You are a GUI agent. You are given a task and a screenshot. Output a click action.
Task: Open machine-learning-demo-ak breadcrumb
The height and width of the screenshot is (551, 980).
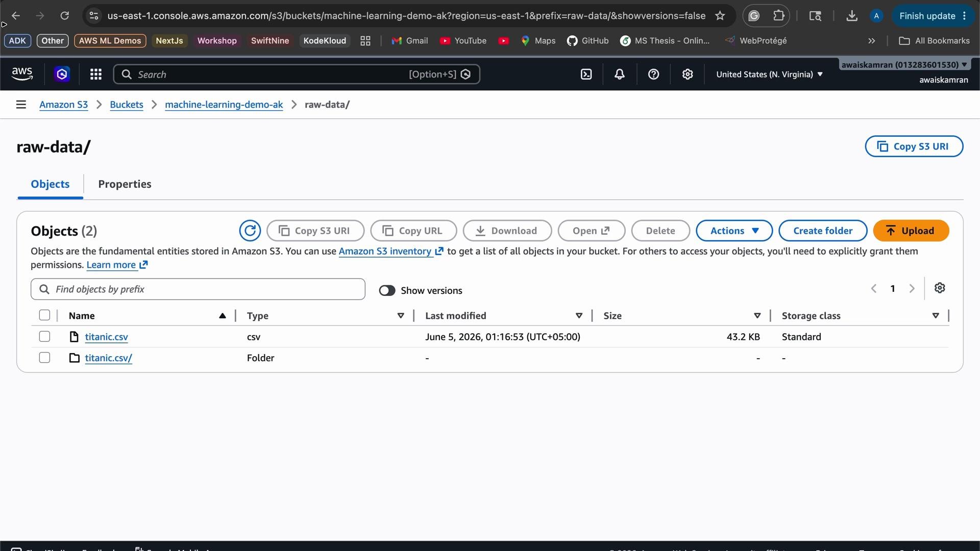224,105
